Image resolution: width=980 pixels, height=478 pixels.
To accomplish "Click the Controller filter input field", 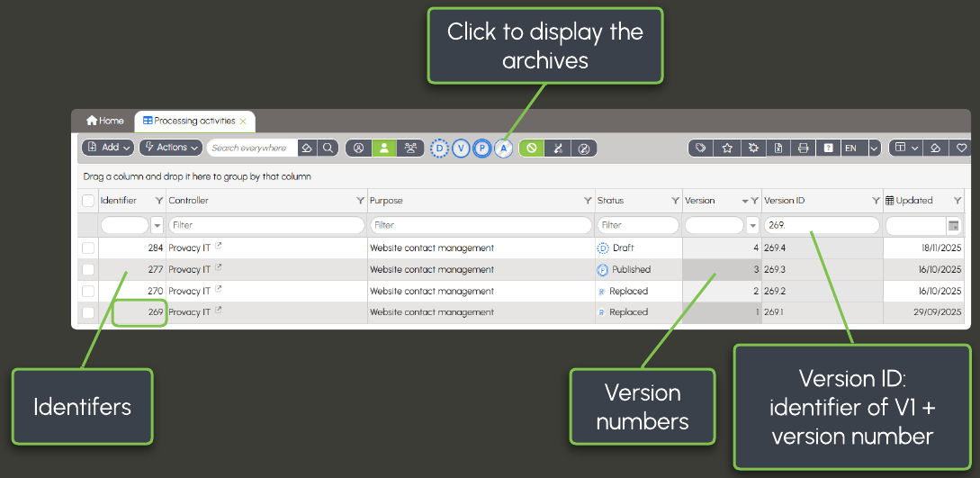I will tap(266, 225).
